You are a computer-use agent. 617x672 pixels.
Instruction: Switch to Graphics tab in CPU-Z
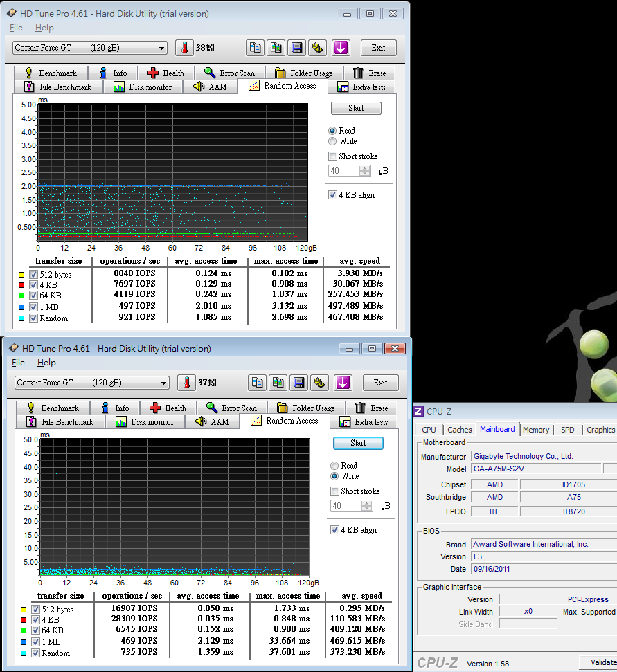click(x=600, y=430)
